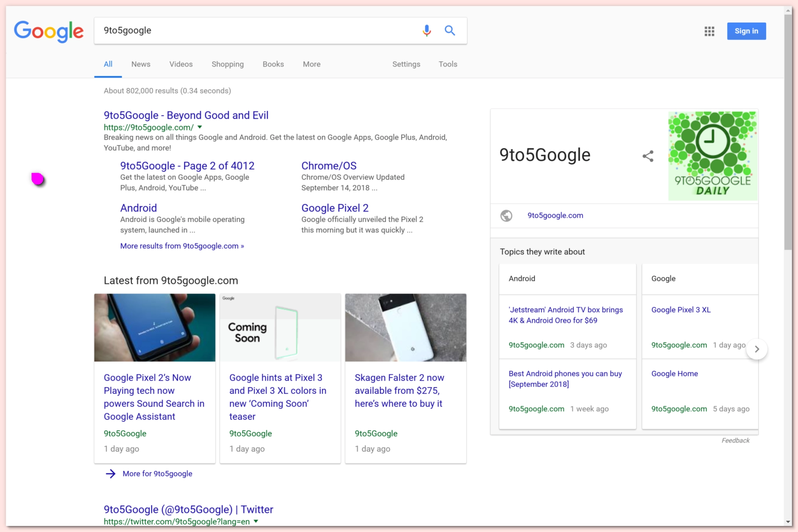Viewport: 798px width, 532px height.
Task: Click the Feedback link under knowledge panel
Action: (735, 440)
